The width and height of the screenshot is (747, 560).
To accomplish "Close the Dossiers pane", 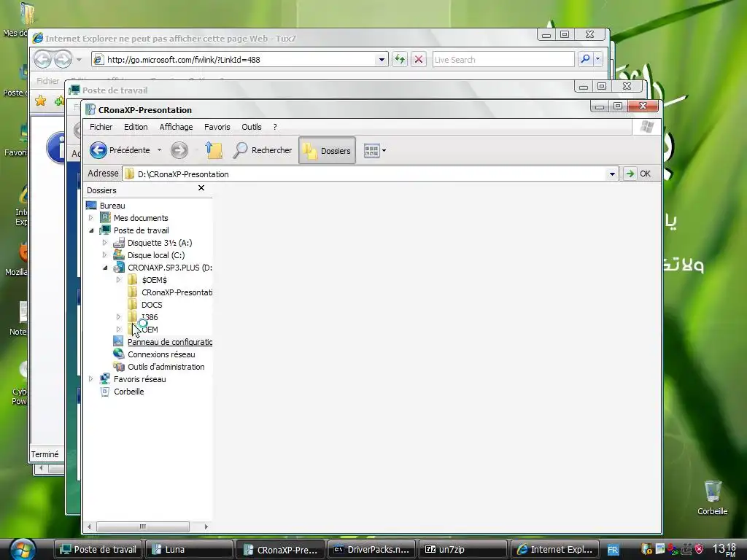I will tap(201, 188).
